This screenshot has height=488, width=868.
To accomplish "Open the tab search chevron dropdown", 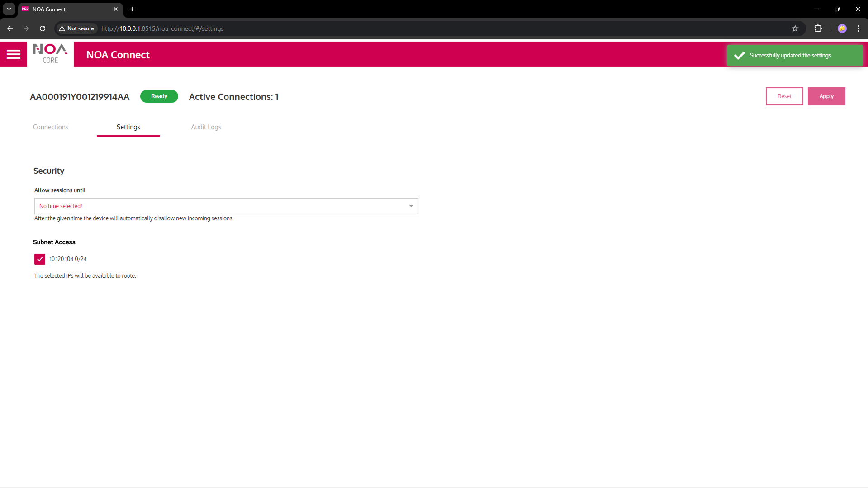I will point(9,9).
